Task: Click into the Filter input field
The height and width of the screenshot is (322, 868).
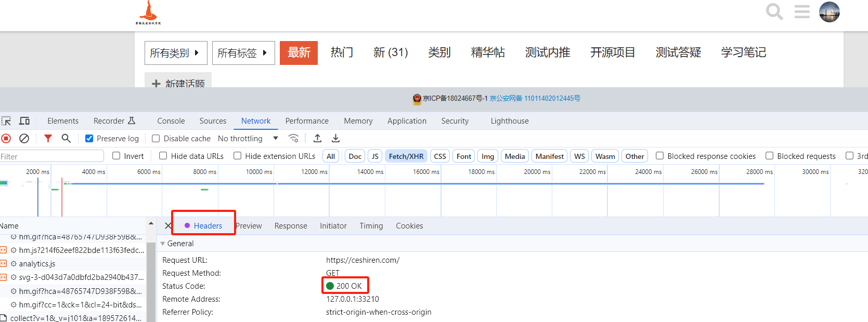Action: coord(52,156)
